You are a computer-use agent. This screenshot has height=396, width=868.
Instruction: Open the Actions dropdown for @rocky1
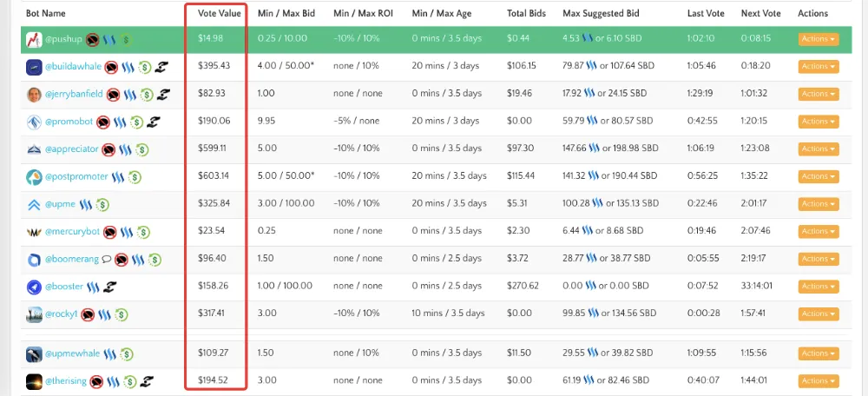tap(819, 313)
